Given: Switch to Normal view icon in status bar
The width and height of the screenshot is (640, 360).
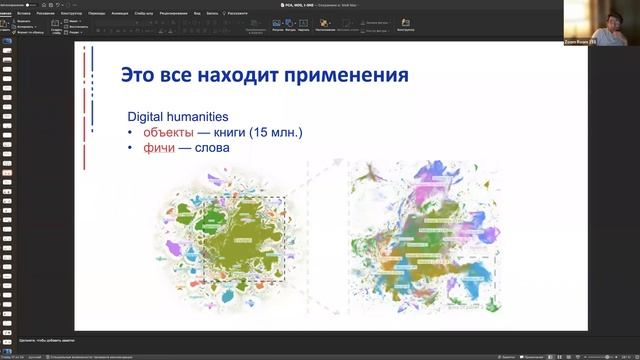Looking at the screenshot, I should pyautogui.click(x=550, y=357).
